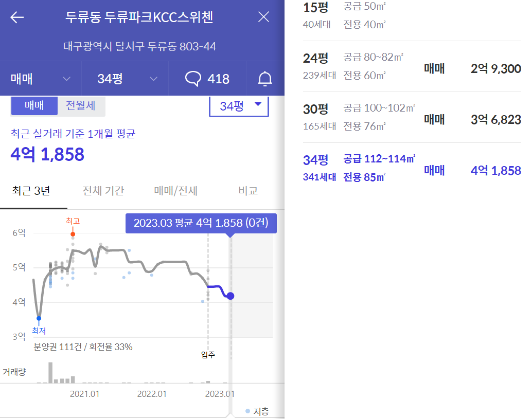Screen dimensions: 532x419
Task: Select the 24평 row priced 2억 9,300
Action: pyautogui.click(x=412, y=66)
